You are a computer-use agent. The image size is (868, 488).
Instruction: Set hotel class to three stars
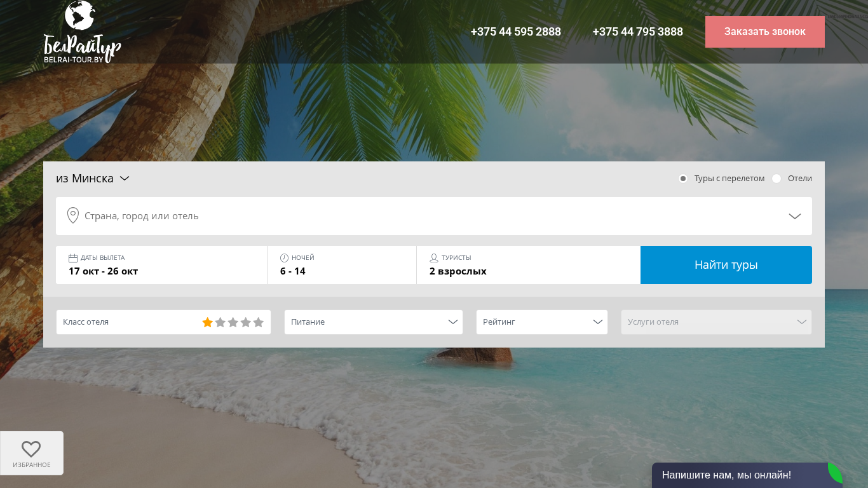click(x=233, y=322)
